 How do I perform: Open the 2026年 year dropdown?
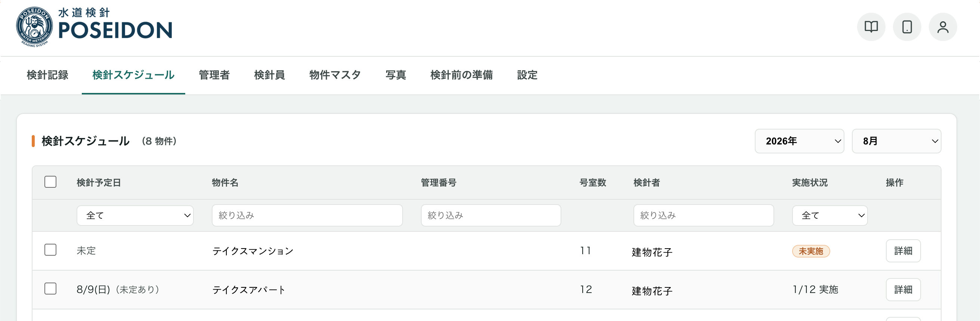point(799,141)
